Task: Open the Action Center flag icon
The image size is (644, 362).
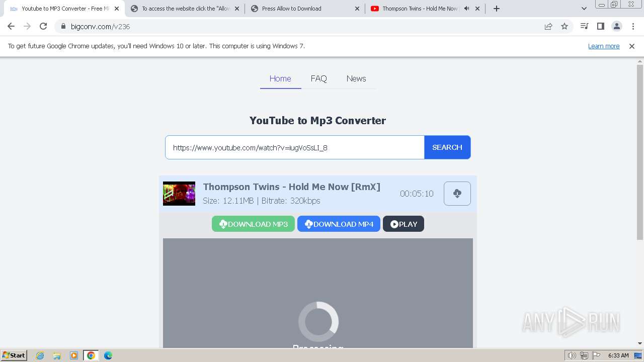Action: [x=596, y=355]
